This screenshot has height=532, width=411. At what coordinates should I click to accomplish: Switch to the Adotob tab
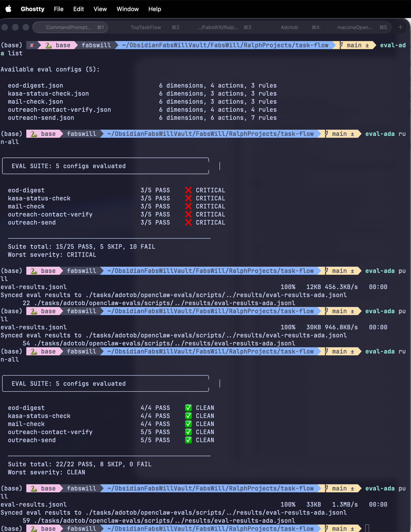tap(289, 27)
